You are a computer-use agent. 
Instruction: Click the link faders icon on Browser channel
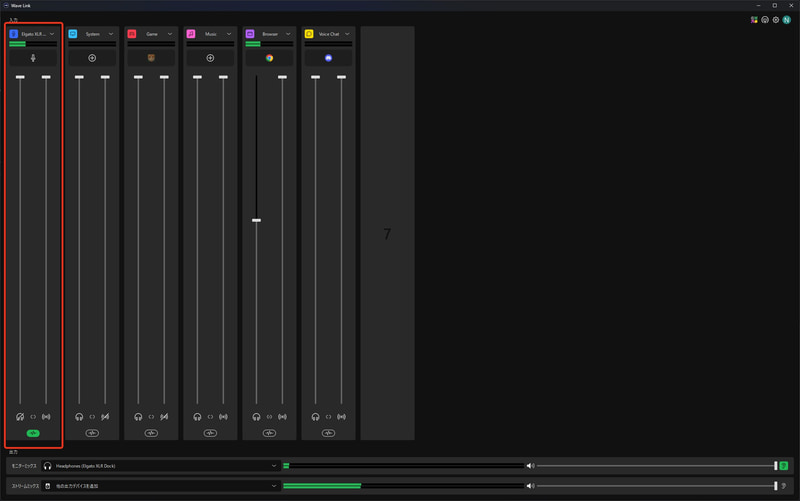[x=269, y=417]
